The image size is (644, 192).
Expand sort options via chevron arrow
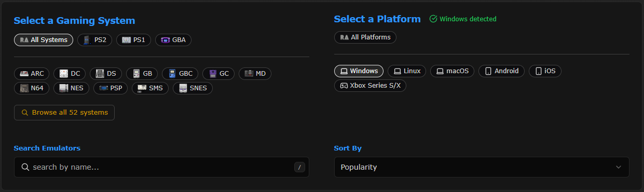coord(618,167)
